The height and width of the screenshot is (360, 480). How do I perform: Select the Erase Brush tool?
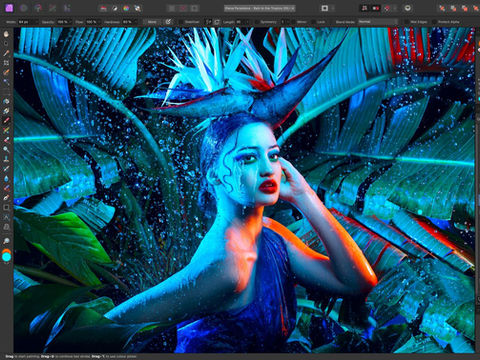pos(6,139)
